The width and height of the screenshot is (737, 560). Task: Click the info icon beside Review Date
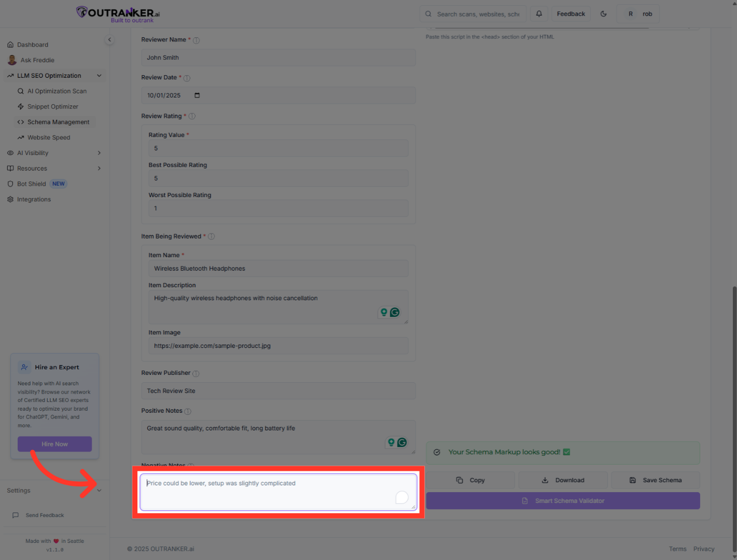pyautogui.click(x=187, y=78)
